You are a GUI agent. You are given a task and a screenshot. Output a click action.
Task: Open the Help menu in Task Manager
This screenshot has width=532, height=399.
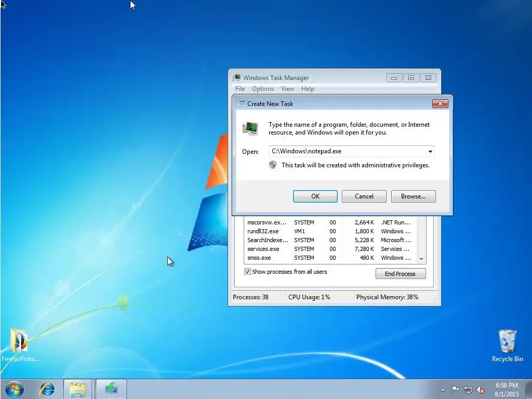click(x=308, y=89)
